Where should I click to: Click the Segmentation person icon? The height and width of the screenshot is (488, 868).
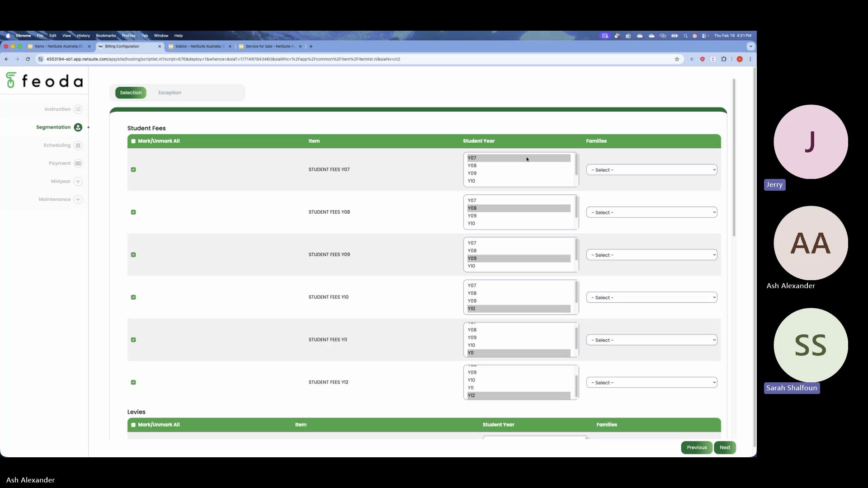coord(78,127)
